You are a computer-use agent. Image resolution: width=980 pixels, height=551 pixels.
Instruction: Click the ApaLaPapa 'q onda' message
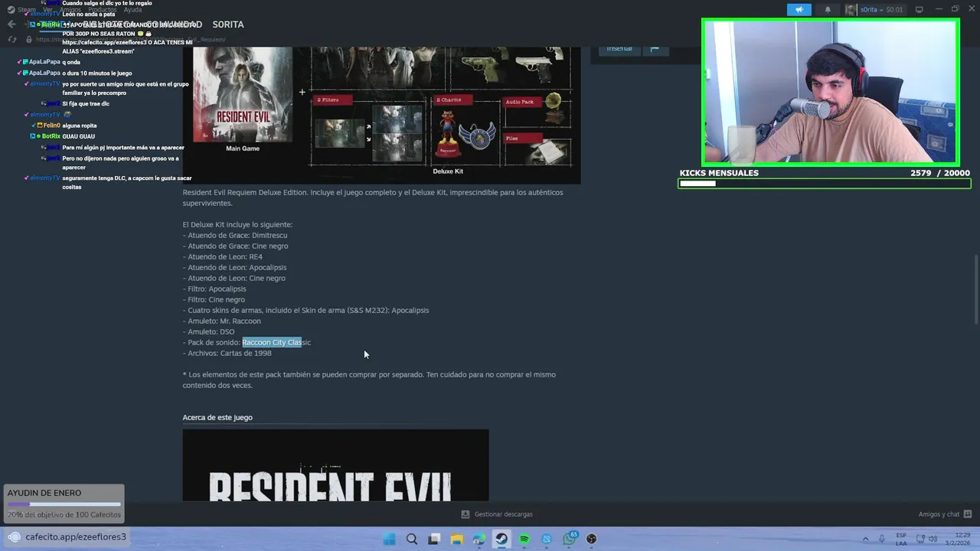[71, 62]
